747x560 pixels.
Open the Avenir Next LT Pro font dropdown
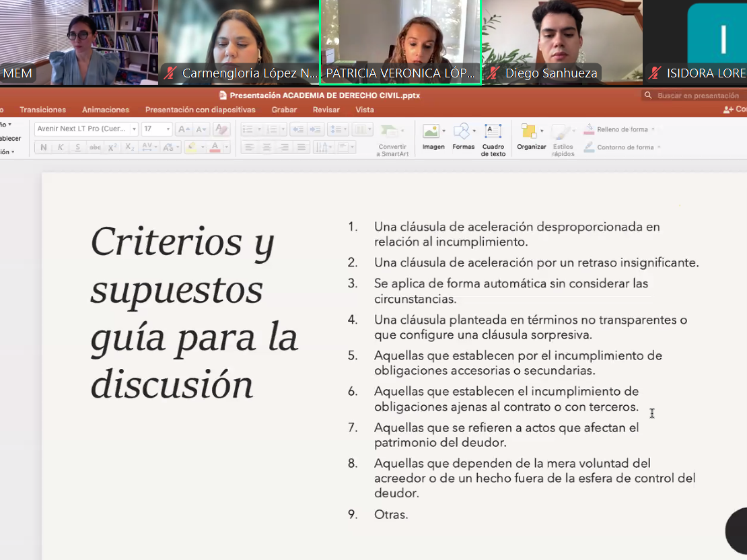point(86,129)
